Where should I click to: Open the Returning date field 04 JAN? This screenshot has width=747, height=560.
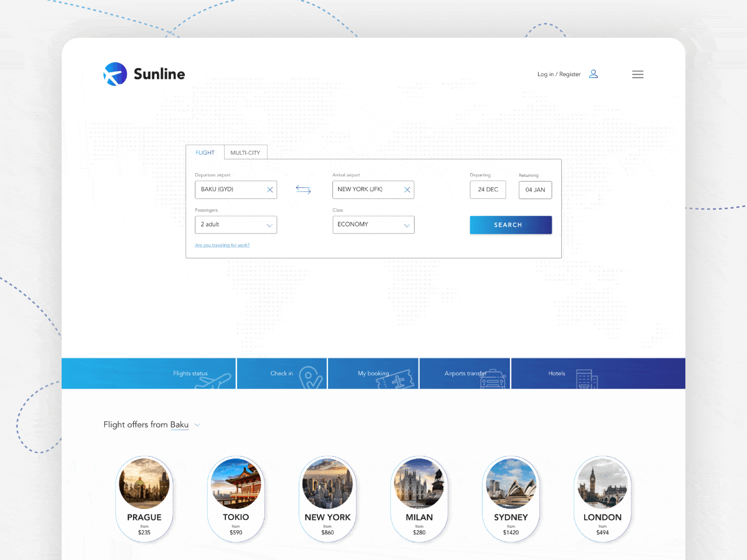535,190
